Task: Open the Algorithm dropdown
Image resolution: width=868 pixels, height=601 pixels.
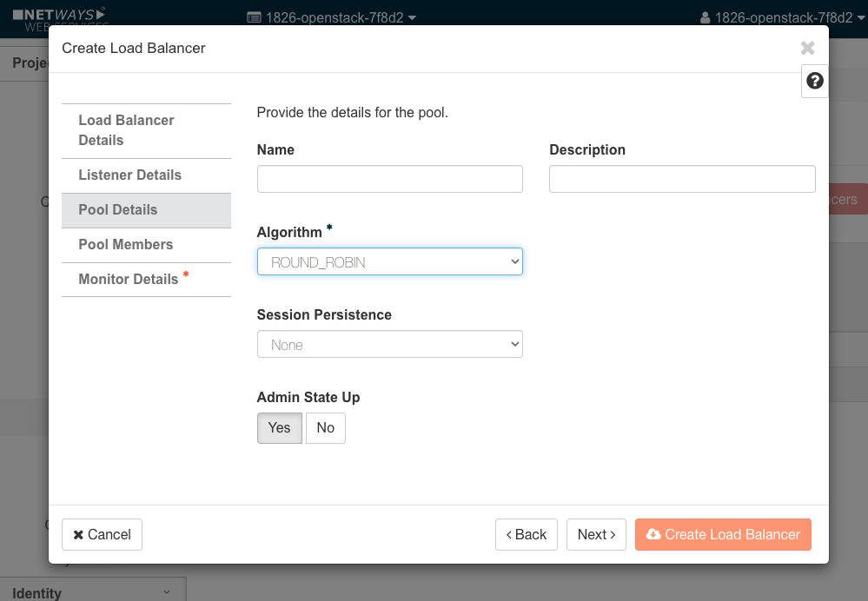Action: [x=389, y=261]
